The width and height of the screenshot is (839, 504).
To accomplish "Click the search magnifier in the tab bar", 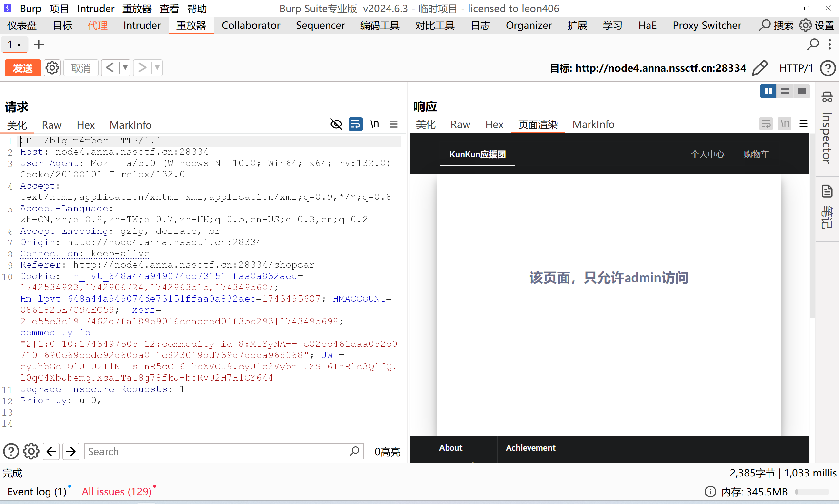I will click(813, 44).
